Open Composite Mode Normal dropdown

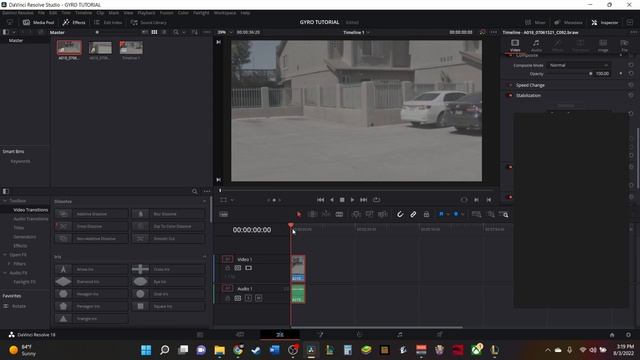click(x=579, y=65)
